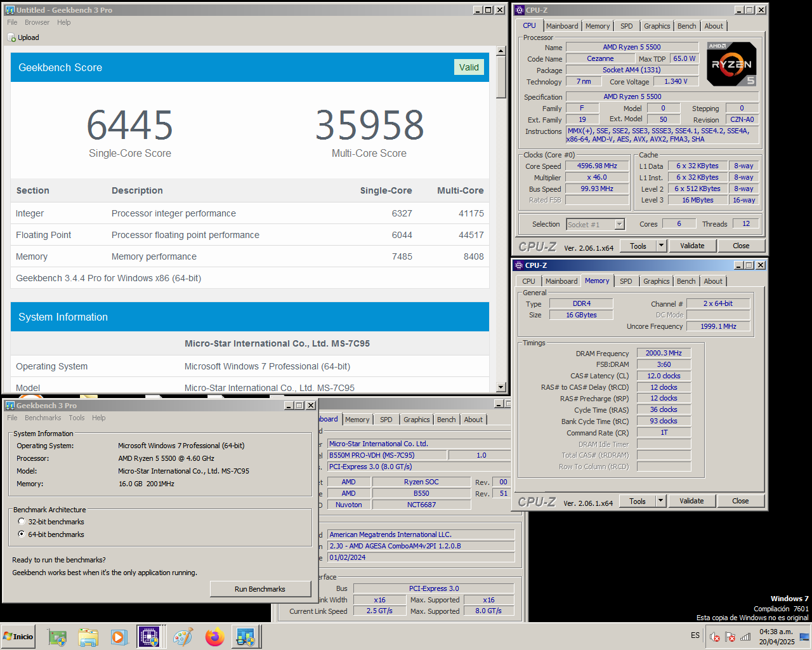The height and width of the screenshot is (650, 812).
Task: Open File menu in Untitled Geekbench window
Action: click(x=12, y=22)
